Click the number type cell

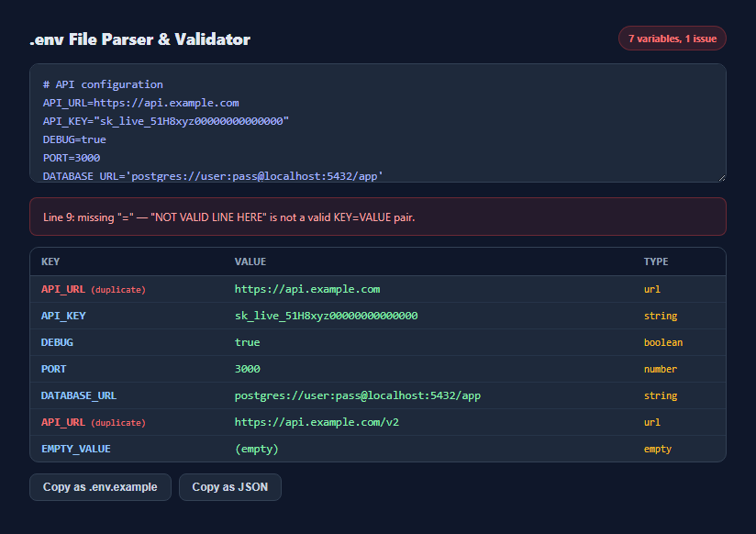tap(660, 369)
